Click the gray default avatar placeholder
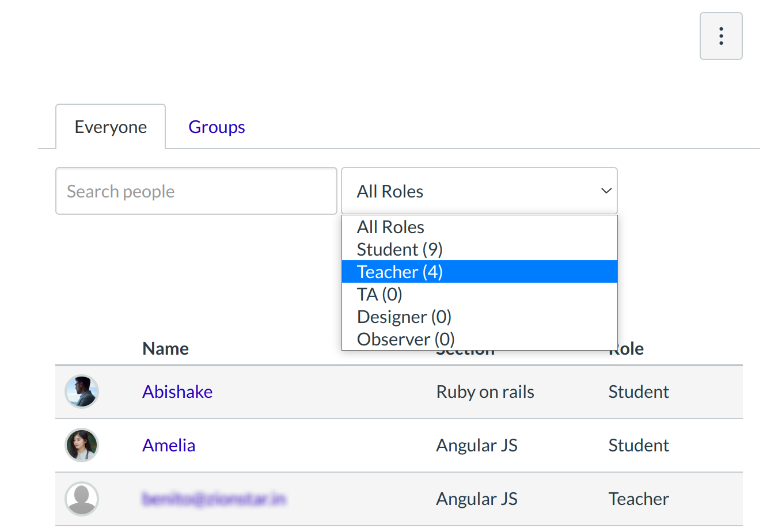763x532 pixels. (82, 499)
